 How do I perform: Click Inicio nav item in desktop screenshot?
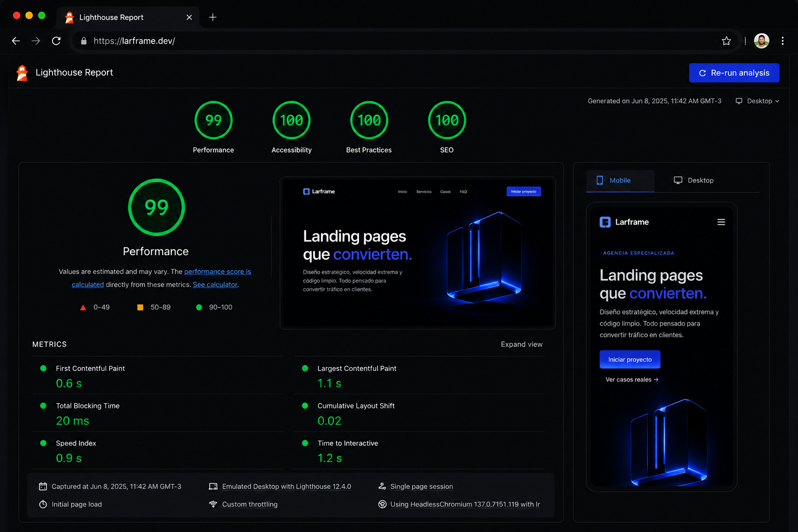[403, 192]
